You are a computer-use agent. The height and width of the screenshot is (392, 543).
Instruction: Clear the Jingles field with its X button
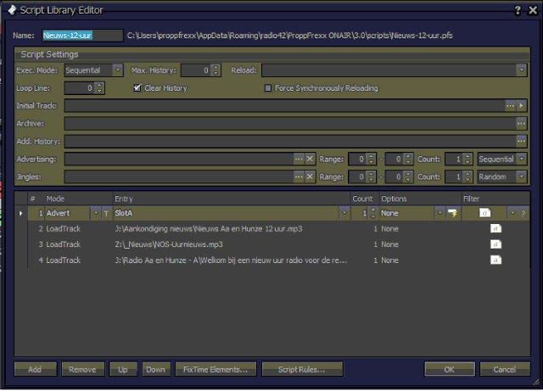(310, 176)
